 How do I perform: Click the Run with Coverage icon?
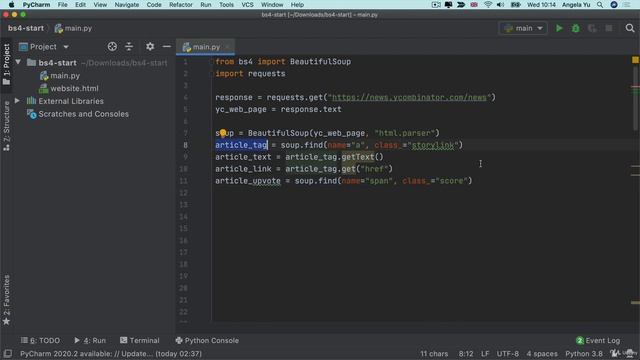click(x=592, y=28)
